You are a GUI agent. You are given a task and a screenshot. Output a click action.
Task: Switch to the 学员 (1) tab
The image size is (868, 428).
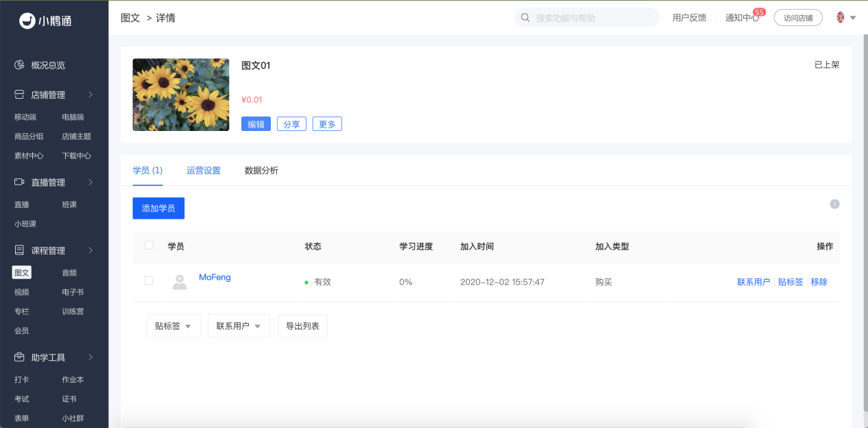147,170
